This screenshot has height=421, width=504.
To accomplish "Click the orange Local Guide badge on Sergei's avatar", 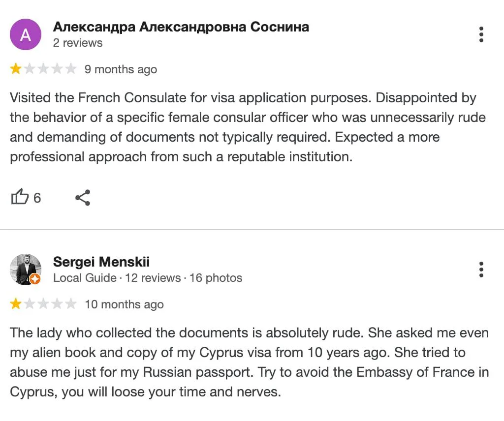I will click(35, 279).
